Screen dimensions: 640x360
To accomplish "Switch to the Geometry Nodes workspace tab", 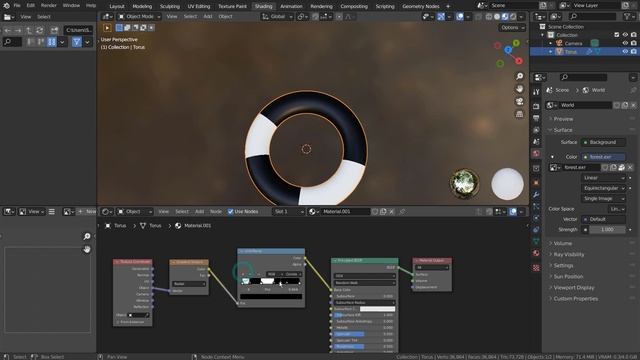I will 421,6.
